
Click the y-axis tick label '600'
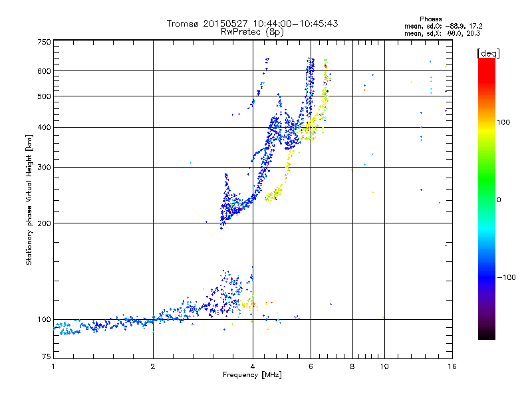[x=44, y=71]
